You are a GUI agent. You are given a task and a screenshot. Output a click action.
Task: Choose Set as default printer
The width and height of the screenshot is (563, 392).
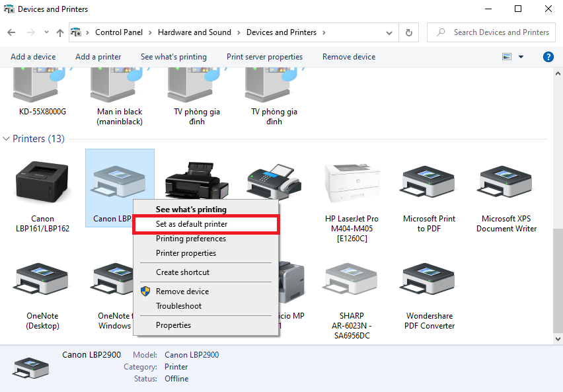coord(206,224)
